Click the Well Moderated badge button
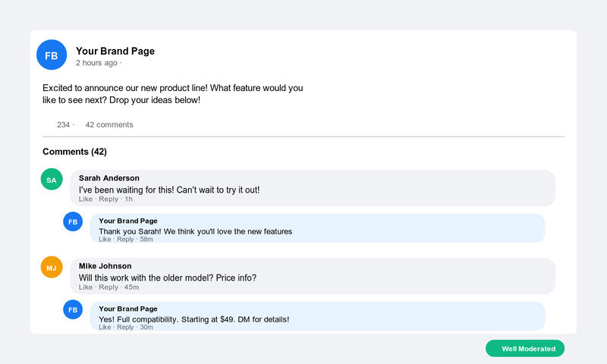This screenshot has height=364, width=607. [x=525, y=349]
